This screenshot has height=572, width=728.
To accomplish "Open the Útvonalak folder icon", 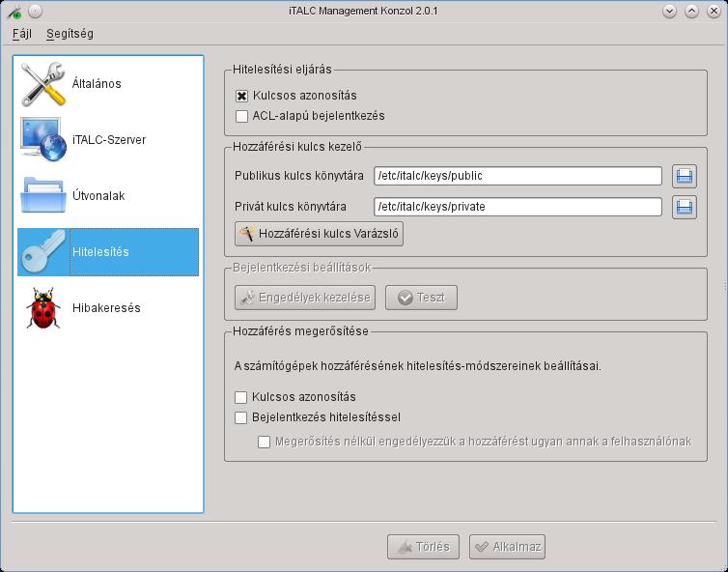I will pyautogui.click(x=43, y=195).
